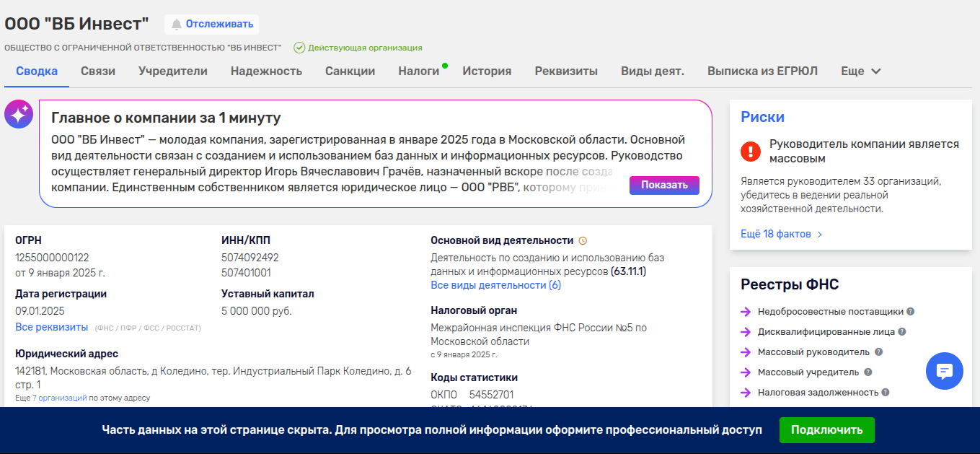Click purple arrow before Дисквалифицированные лица
980x454 pixels.
(x=746, y=332)
